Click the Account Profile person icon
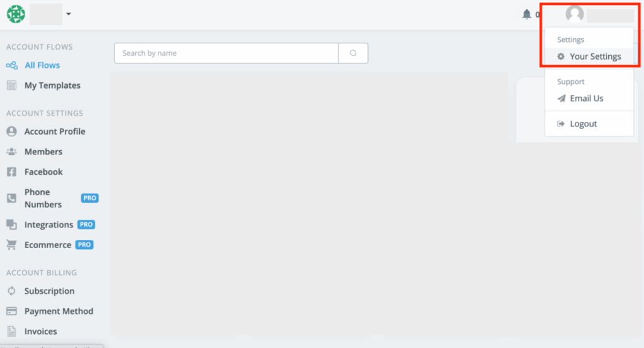644x348 pixels. click(x=11, y=131)
